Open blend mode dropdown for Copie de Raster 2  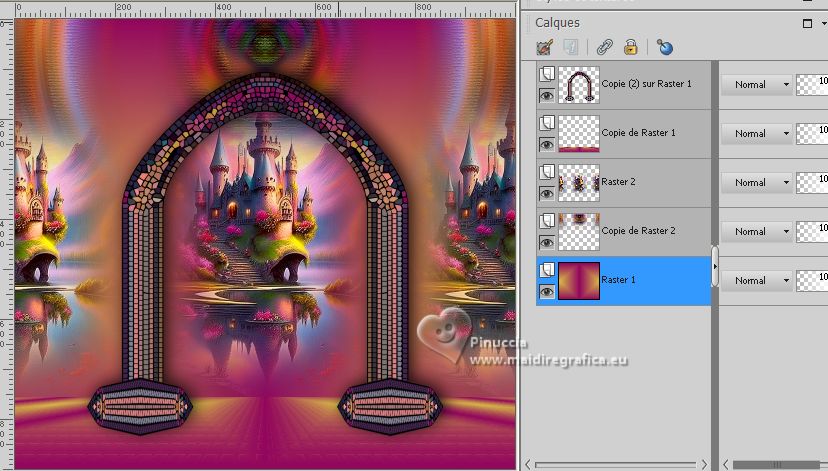[x=757, y=232]
